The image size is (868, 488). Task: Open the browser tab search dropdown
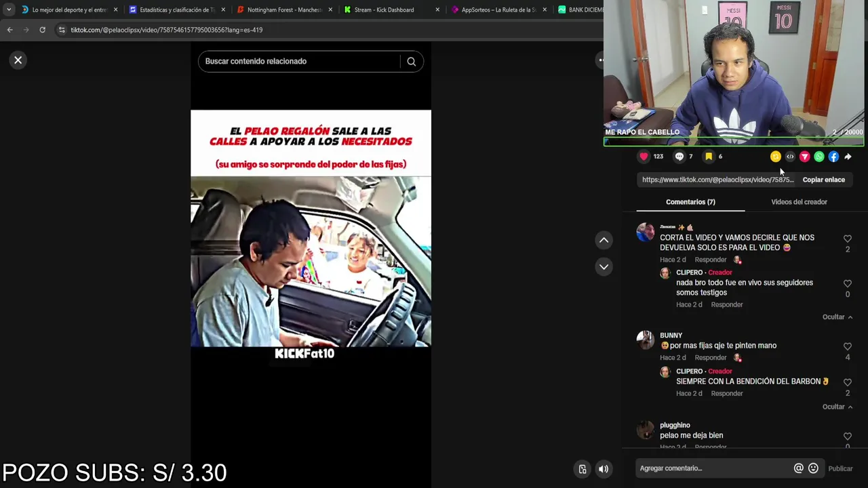[x=9, y=9]
